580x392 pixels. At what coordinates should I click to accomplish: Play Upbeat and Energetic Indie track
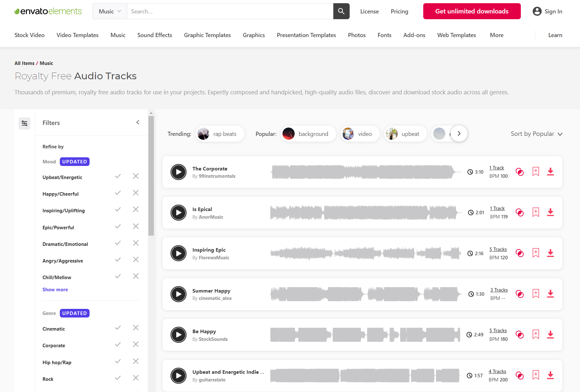(x=179, y=376)
